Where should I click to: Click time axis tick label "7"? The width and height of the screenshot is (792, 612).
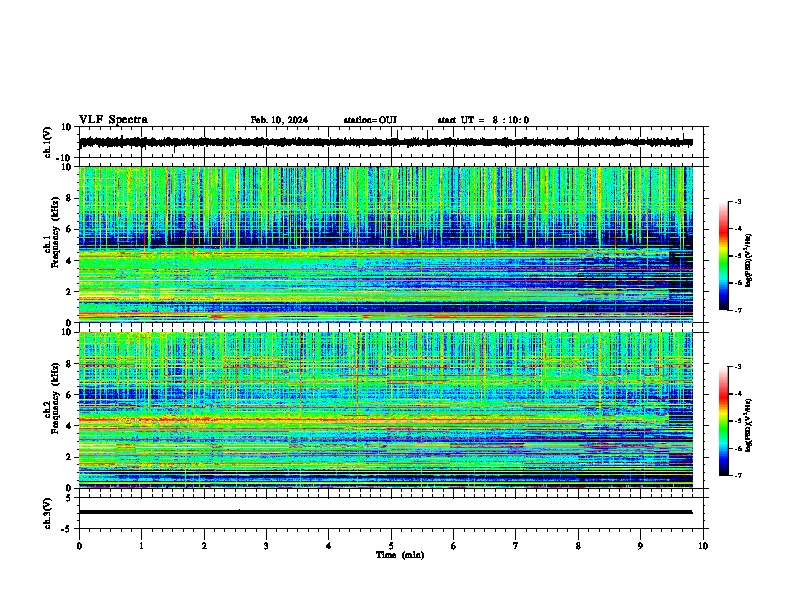(516, 546)
